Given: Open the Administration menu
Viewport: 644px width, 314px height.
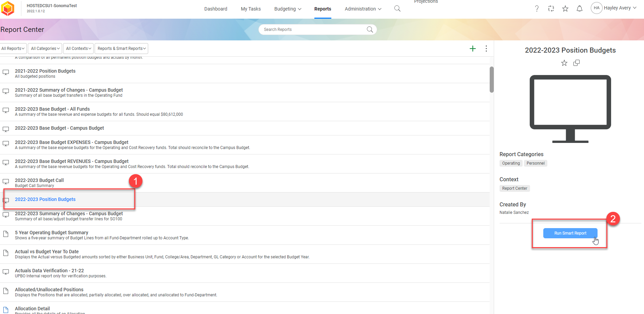Looking at the screenshot, I should (360, 9).
